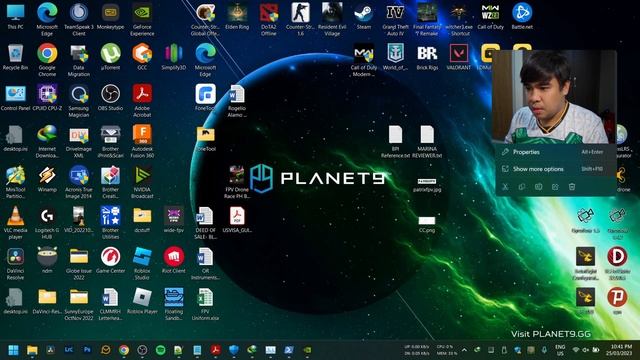Click the microphone tray icon
This screenshot has width=640, height=360.
tap(544, 350)
